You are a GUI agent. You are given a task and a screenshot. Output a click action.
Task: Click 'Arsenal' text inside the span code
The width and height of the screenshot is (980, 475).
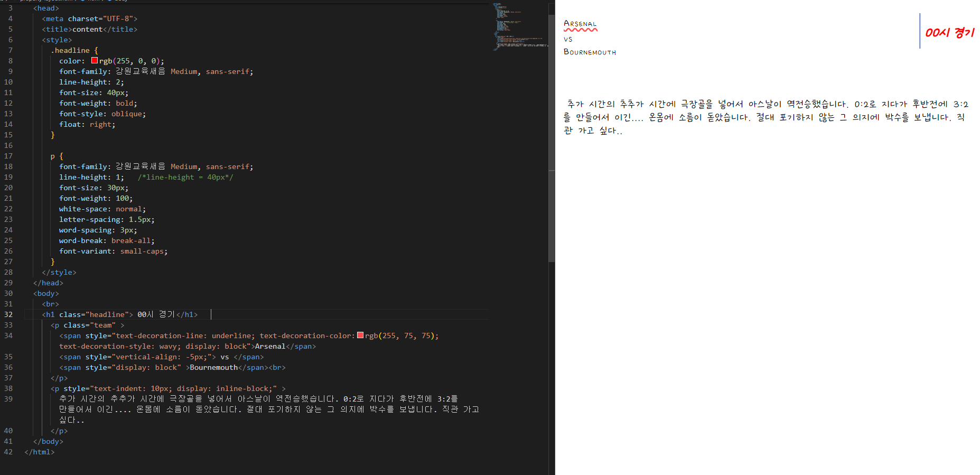pyautogui.click(x=270, y=346)
